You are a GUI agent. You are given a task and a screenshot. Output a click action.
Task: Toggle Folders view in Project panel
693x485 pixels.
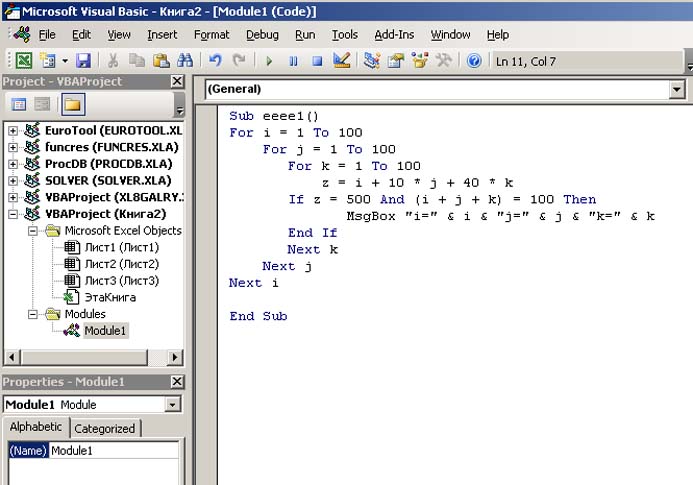(72, 104)
